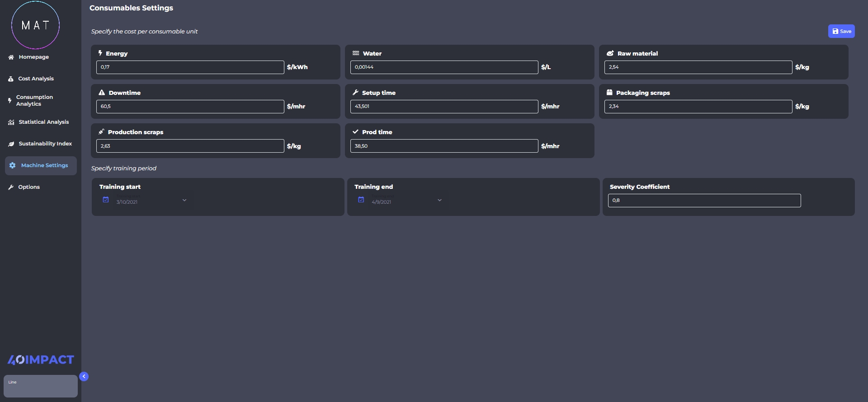Click the calendar icon in Training start
This screenshot has height=402, width=868.
click(106, 200)
